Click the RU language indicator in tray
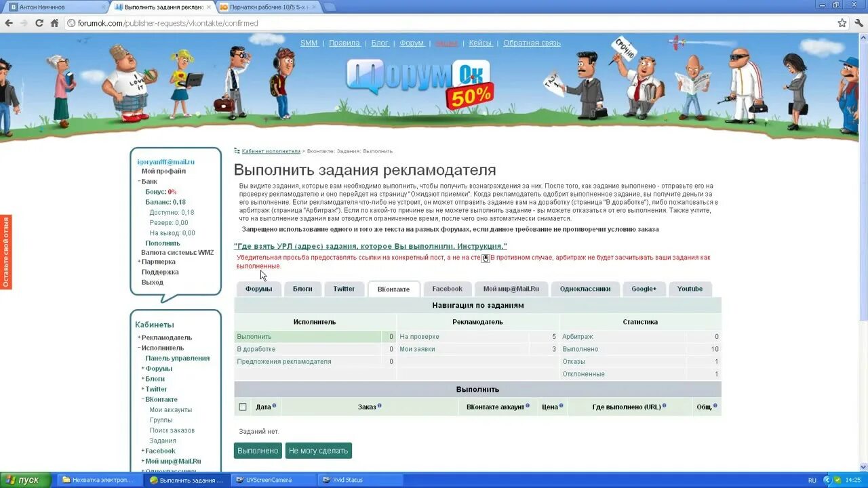The image size is (868, 488). click(812, 480)
